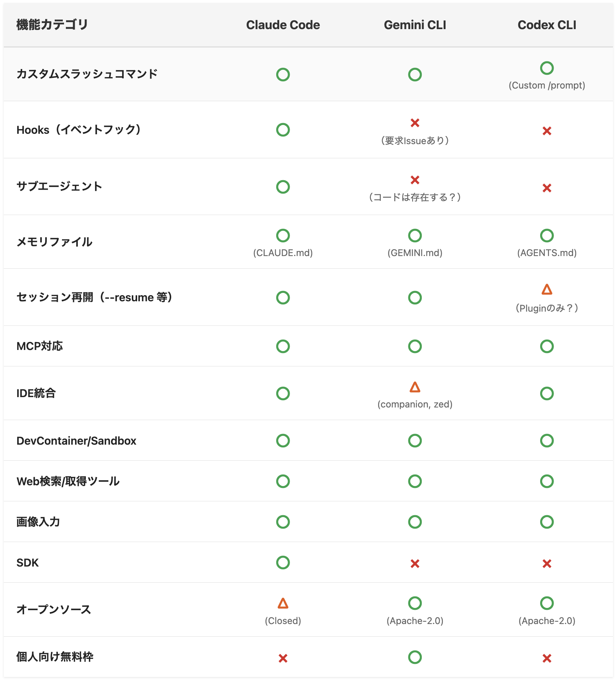
Task: Select Codex CLI's green circle for カスタムスラッシュコマンド
Action: point(547,68)
